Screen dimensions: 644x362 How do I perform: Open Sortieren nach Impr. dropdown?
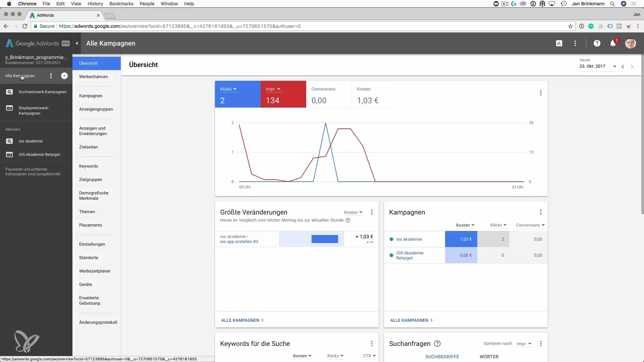tap(524, 344)
